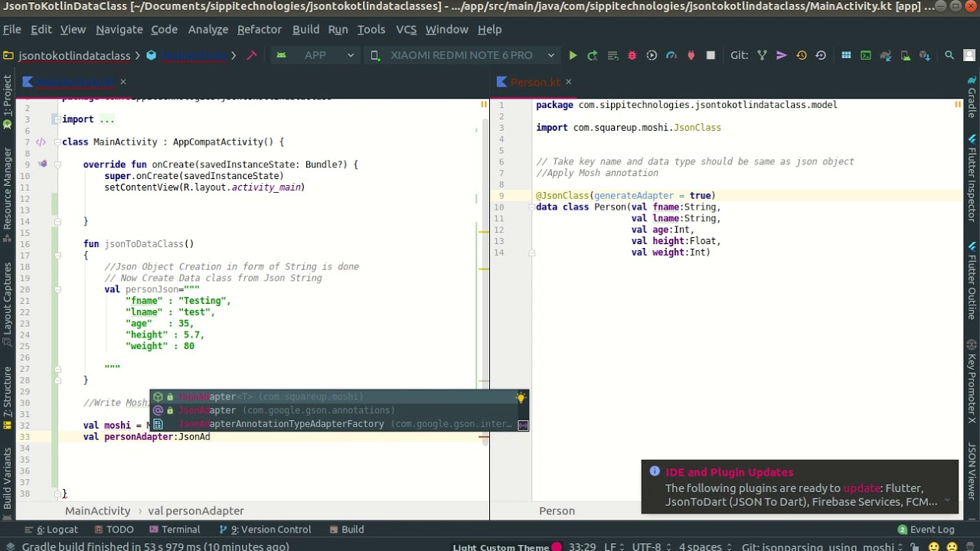The height and width of the screenshot is (551, 980).
Task: Open the Version Control tool window
Action: pyautogui.click(x=264, y=529)
